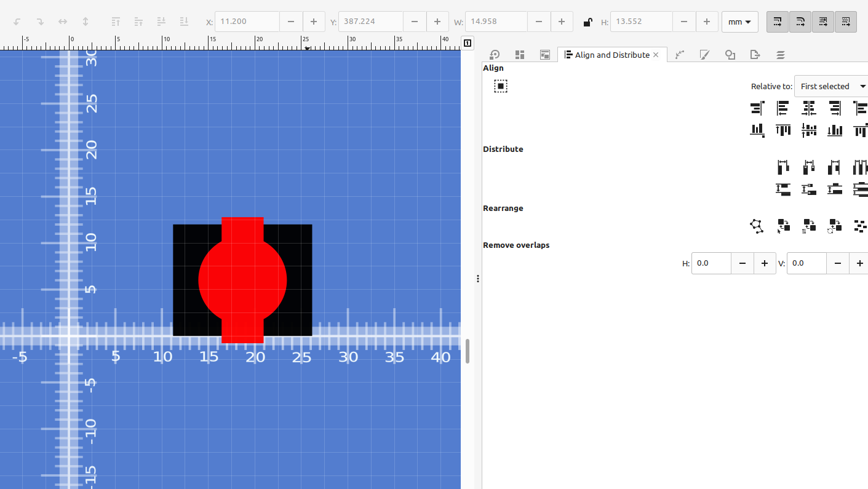Screen dimensions: 868x489
Task: Click the center on vertical axis icon
Action: pos(808,108)
